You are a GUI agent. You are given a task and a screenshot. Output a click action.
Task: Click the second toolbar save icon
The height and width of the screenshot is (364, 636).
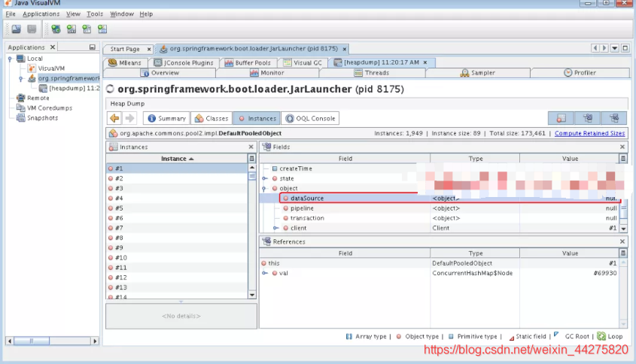click(32, 29)
